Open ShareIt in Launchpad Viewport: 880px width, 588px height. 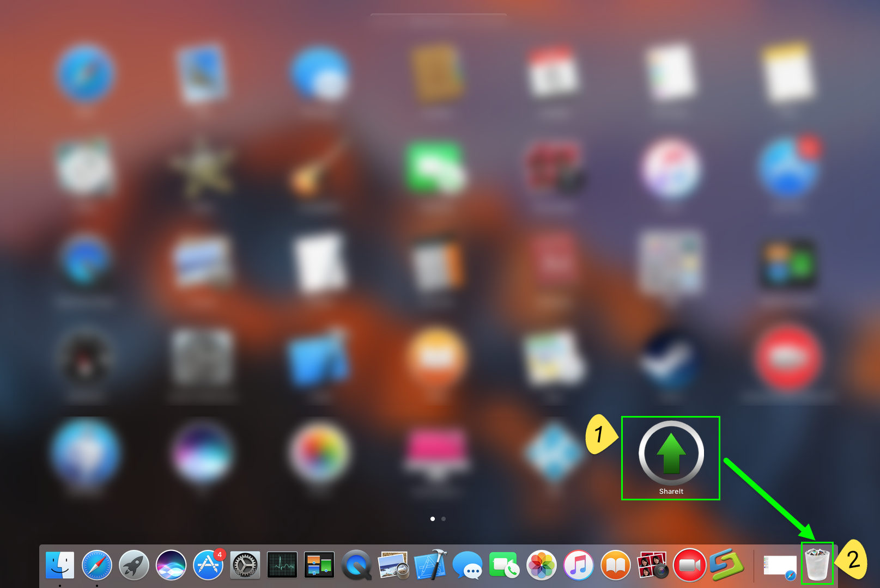coord(671,452)
